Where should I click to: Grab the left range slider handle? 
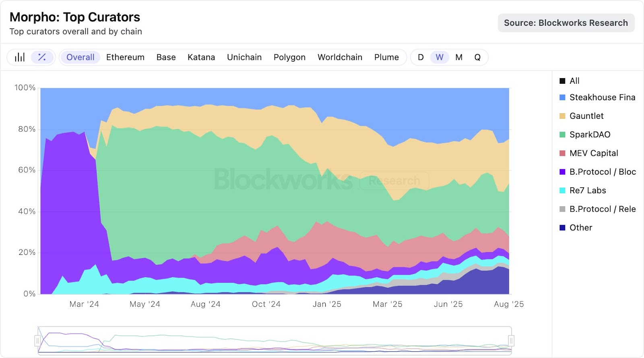(x=37, y=341)
